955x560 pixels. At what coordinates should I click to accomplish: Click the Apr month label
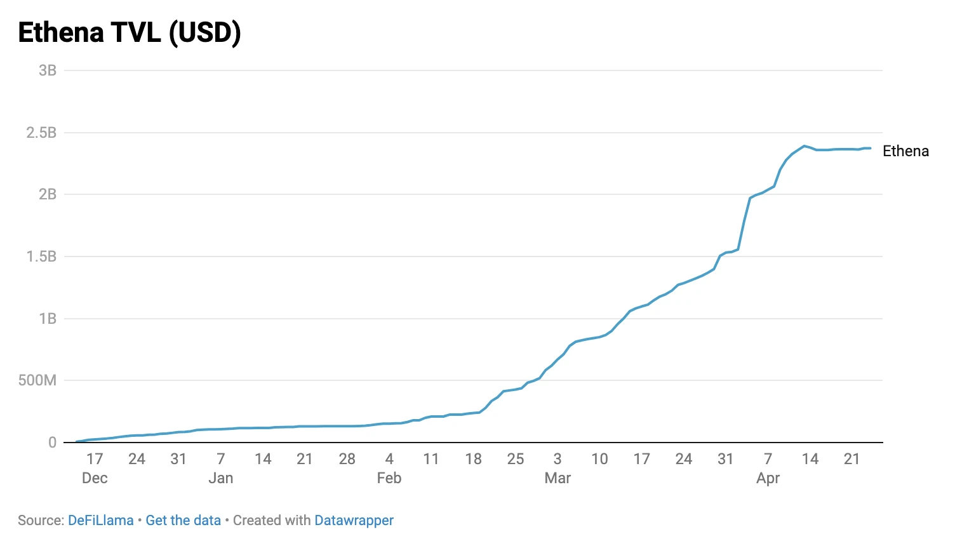click(x=768, y=478)
